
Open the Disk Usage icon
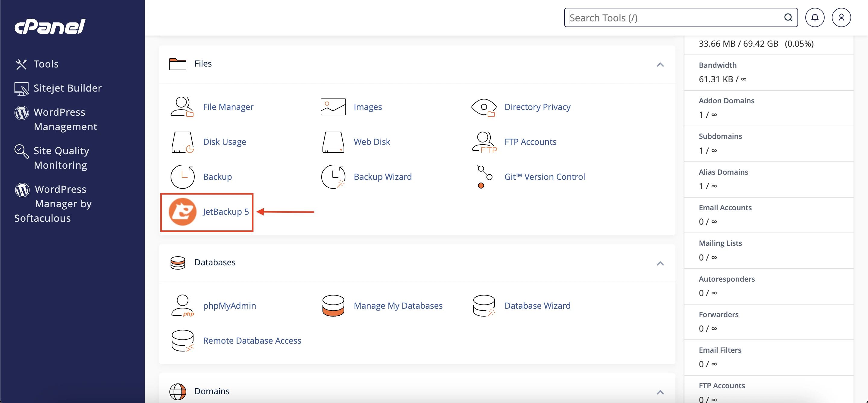(x=182, y=142)
